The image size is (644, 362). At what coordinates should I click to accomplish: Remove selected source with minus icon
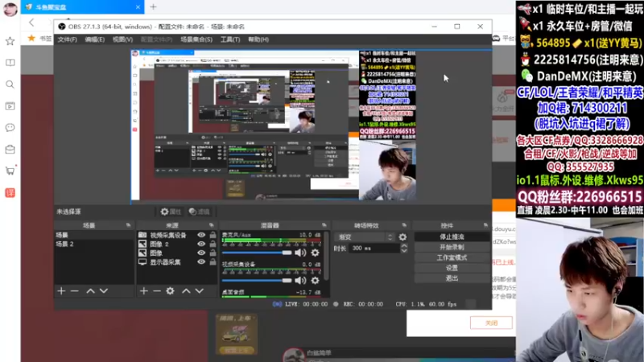click(156, 290)
